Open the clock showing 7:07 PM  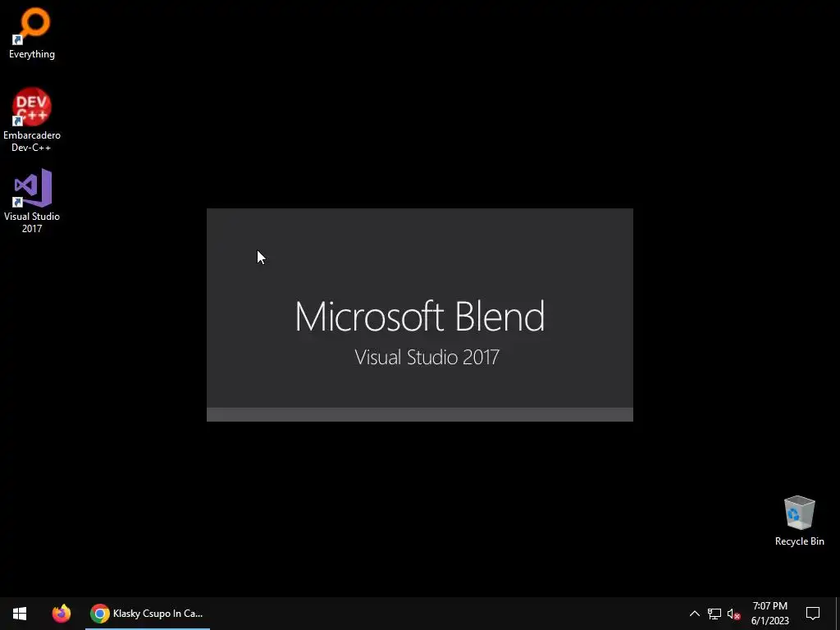pos(769,614)
